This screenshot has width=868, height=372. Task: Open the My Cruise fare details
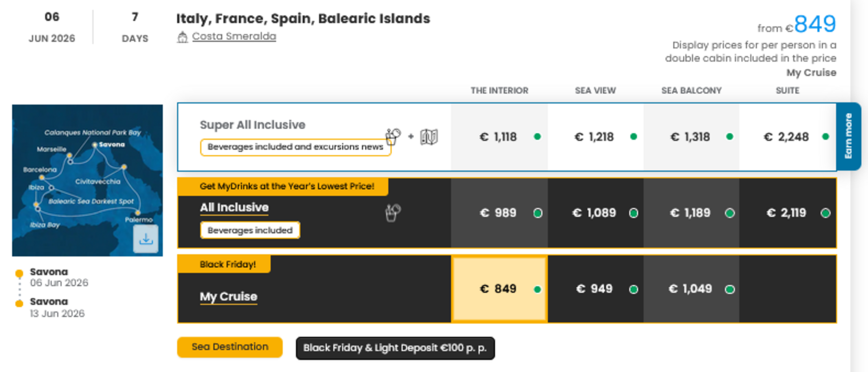point(228,297)
